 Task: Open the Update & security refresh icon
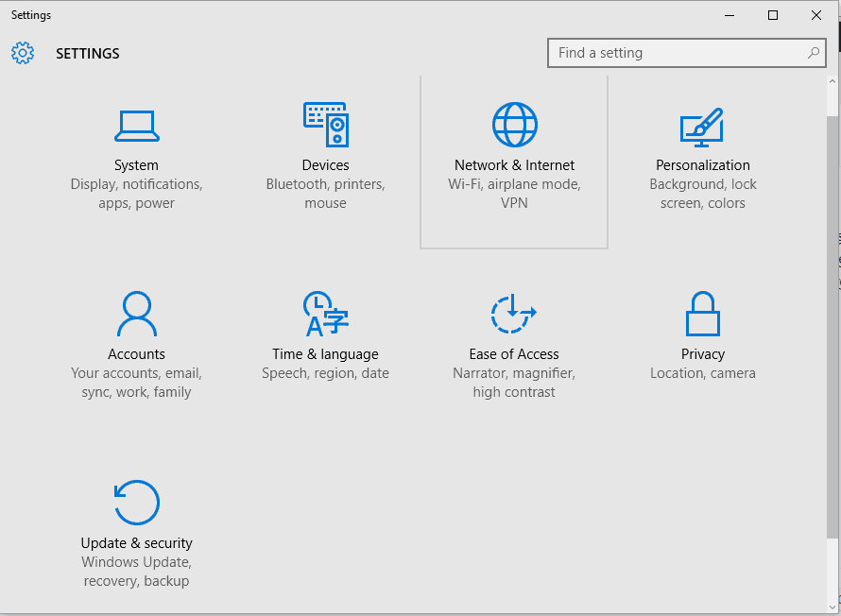[x=137, y=503]
